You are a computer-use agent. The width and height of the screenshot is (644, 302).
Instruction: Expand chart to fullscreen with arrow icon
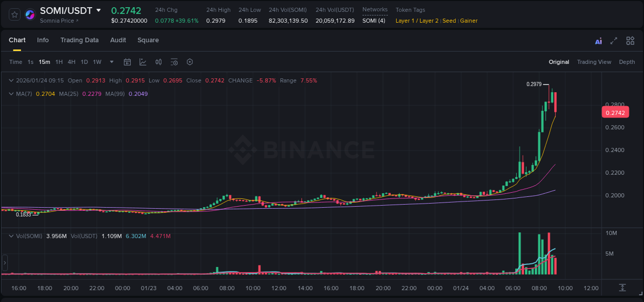coord(614,40)
